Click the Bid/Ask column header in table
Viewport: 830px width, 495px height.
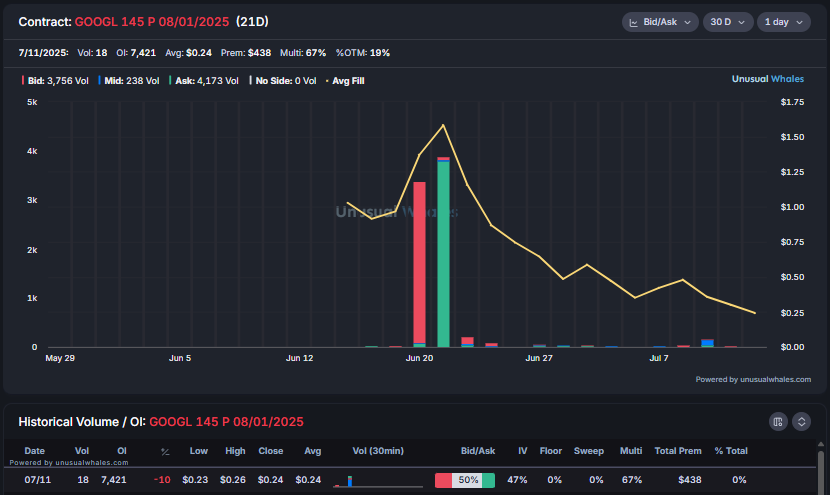point(478,451)
